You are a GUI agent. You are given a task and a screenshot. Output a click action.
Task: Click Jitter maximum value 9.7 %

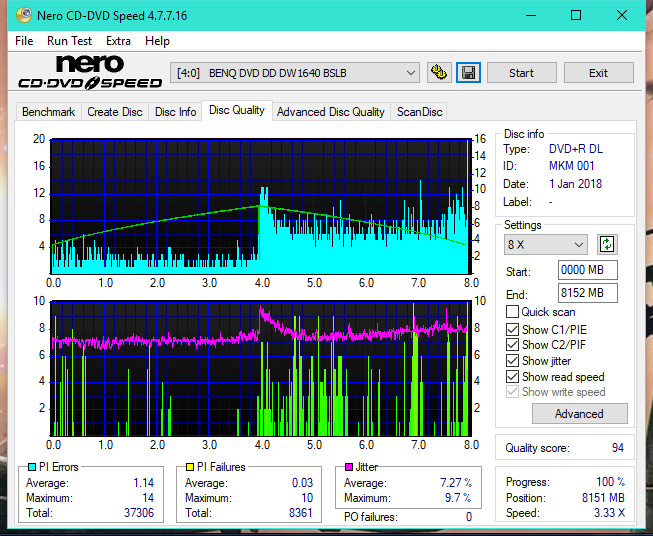tap(458, 498)
